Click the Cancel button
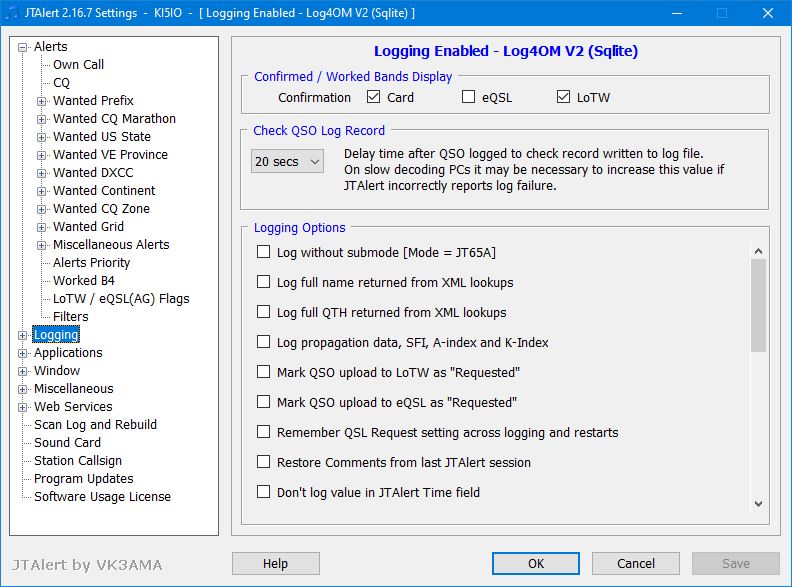Viewport: 792px width, 587px height. tap(636, 563)
